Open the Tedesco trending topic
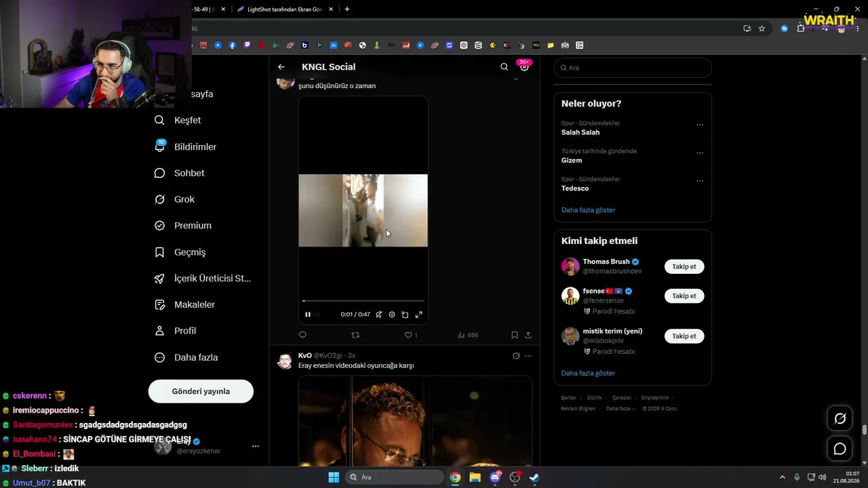868x488 pixels. [x=575, y=188]
